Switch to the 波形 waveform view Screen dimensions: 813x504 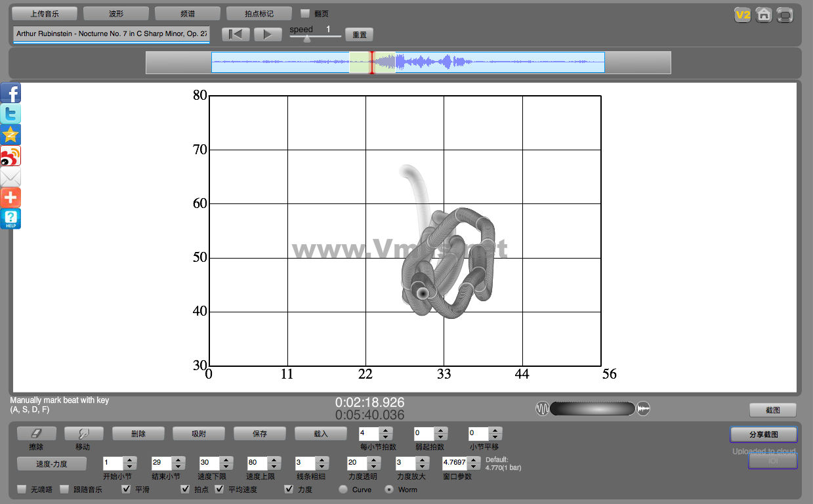115,13
